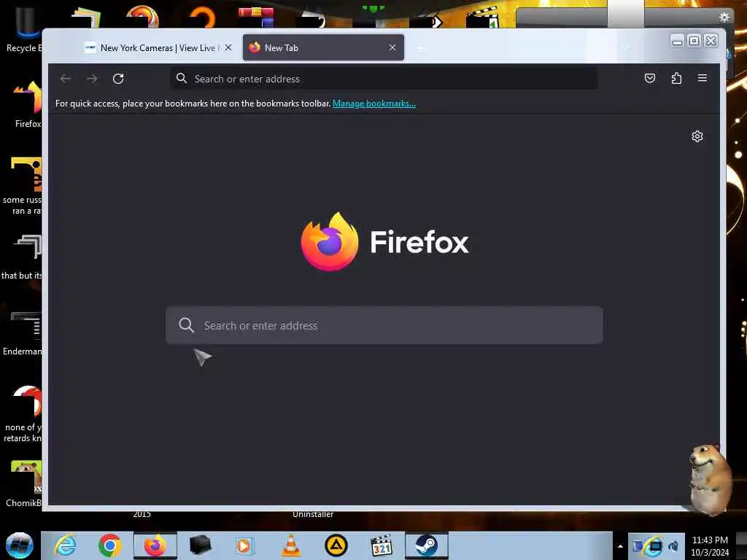Close the New York Cameras tab
Image resolution: width=747 pixels, height=560 pixels.
(x=228, y=47)
